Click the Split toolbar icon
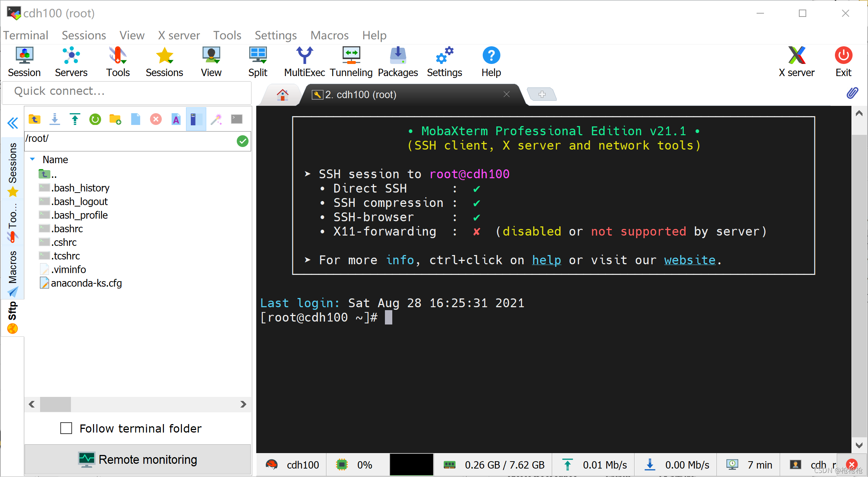Viewport: 868px width, 477px height. [258, 61]
